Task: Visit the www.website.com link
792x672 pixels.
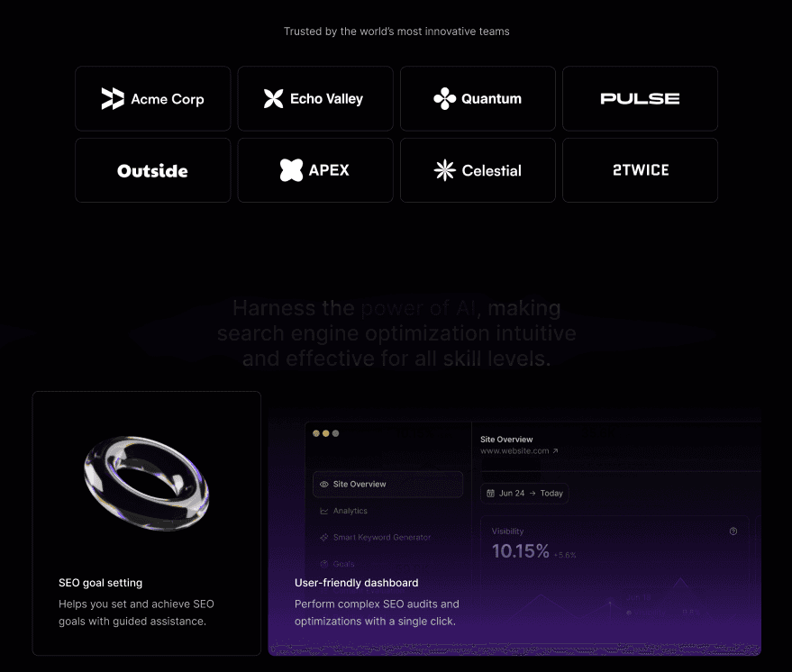Action: [514, 450]
